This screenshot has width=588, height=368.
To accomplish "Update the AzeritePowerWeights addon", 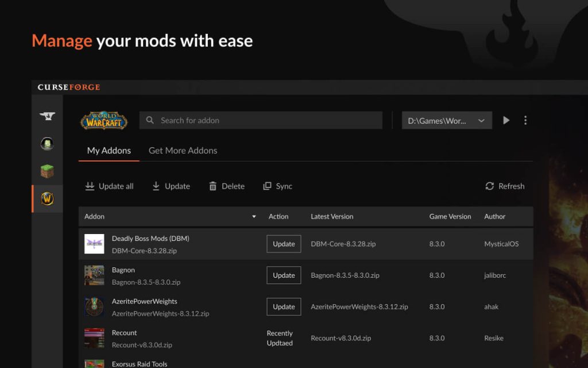I will (284, 306).
